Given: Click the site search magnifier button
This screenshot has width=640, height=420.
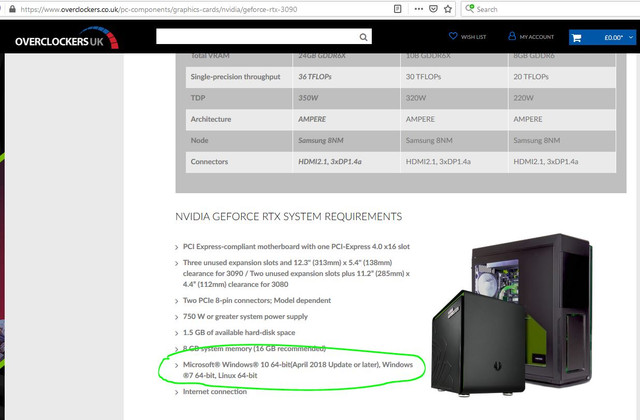Looking at the screenshot, I should pos(363,37).
